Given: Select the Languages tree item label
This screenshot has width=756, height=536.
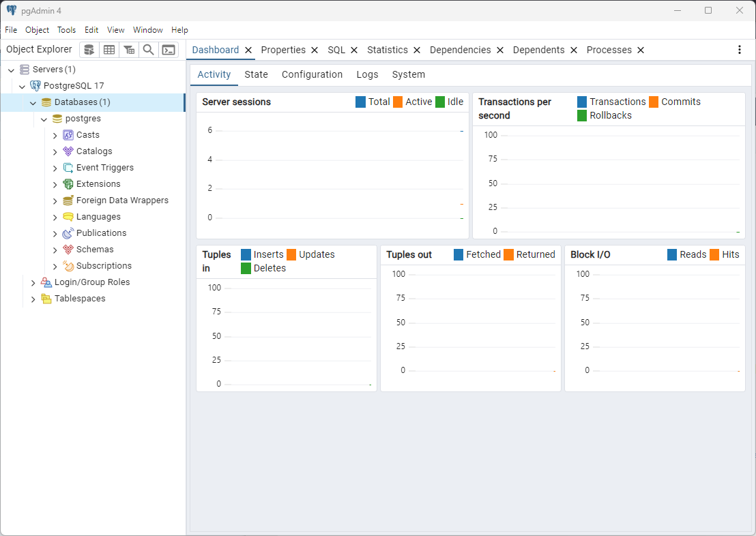Looking at the screenshot, I should pyautogui.click(x=98, y=217).
